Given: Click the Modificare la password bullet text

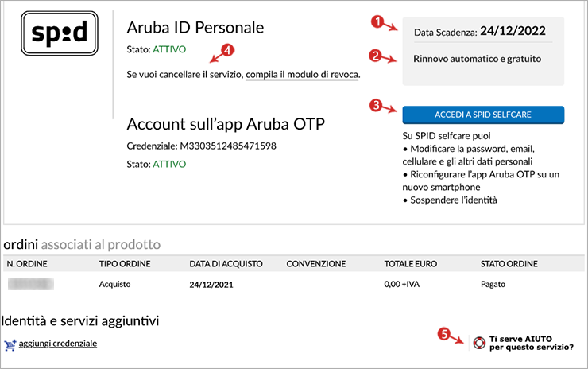Looking at the screenshot, I should [469, 155].
